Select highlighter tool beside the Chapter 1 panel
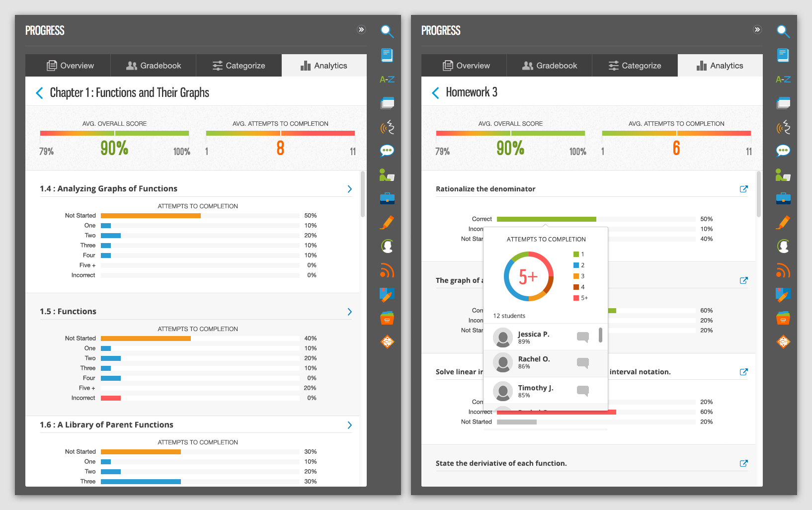Viewport: 812px width, 510px height. (x=387, y=222)
